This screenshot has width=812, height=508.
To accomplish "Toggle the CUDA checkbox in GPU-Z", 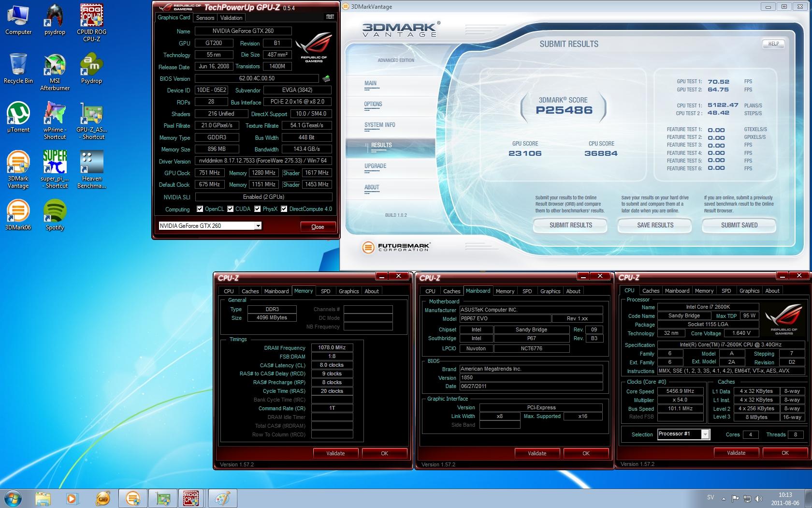I will tap(231, 209).
